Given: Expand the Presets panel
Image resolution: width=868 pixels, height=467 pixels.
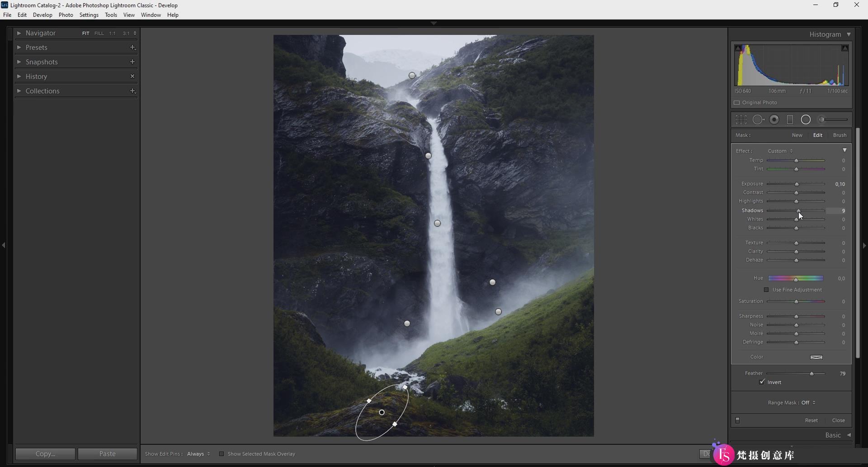Looking at the screenshot, I should click(19, 47).
